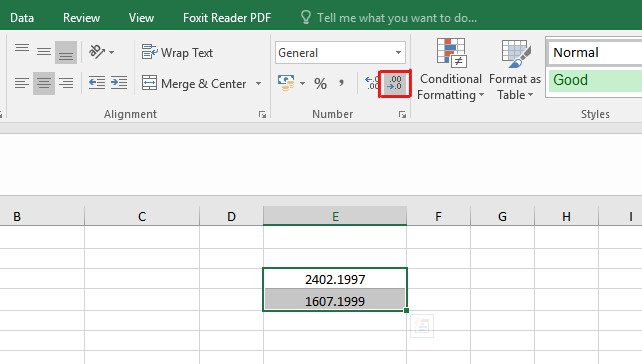Toggle Align Left for text

22,83
